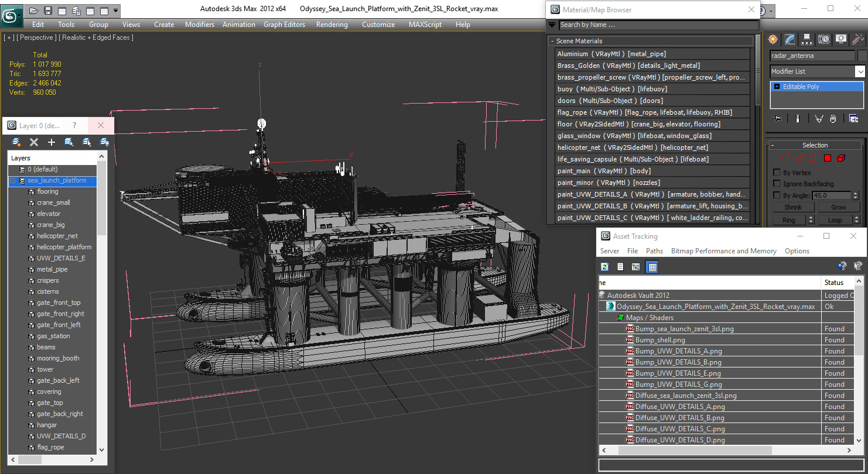Switch Asset Tracking to Tree View icon
Viewport: 868px width, 474px height.
[x=636, y=267]
